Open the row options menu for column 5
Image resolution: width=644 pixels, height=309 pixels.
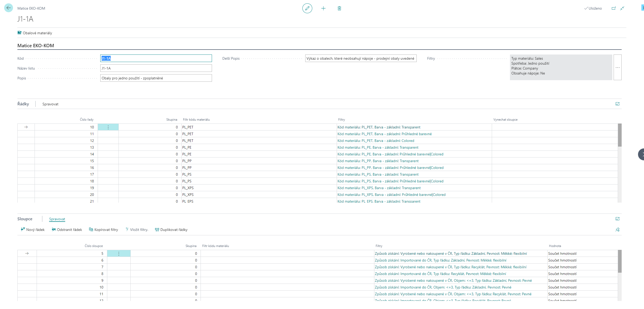(119, 253)
